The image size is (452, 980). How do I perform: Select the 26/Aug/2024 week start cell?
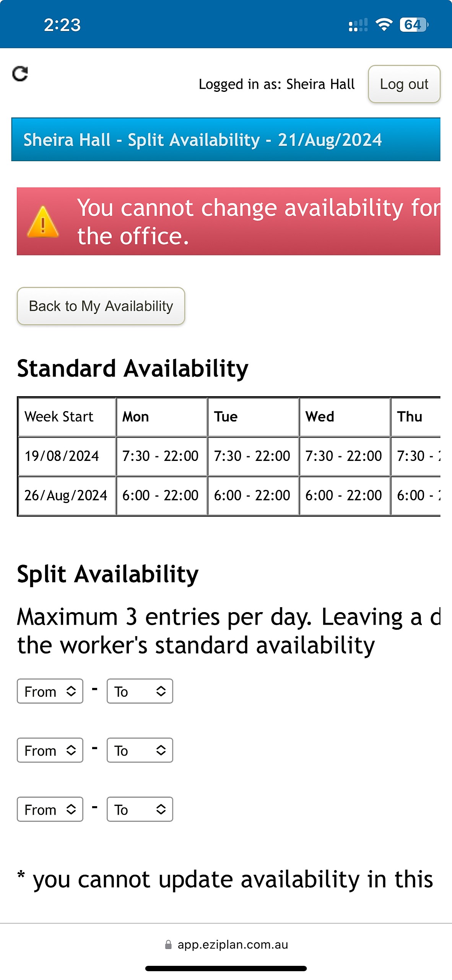point(67,495)
